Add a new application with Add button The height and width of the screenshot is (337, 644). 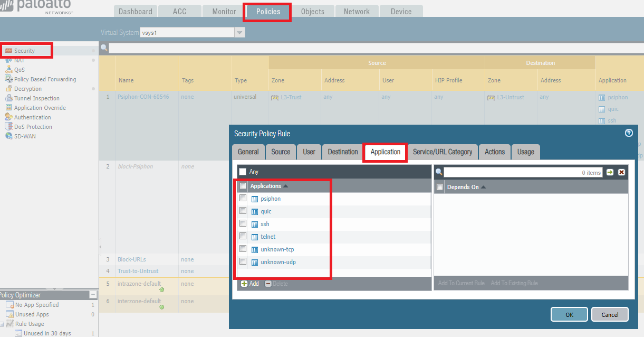[250, 284]
